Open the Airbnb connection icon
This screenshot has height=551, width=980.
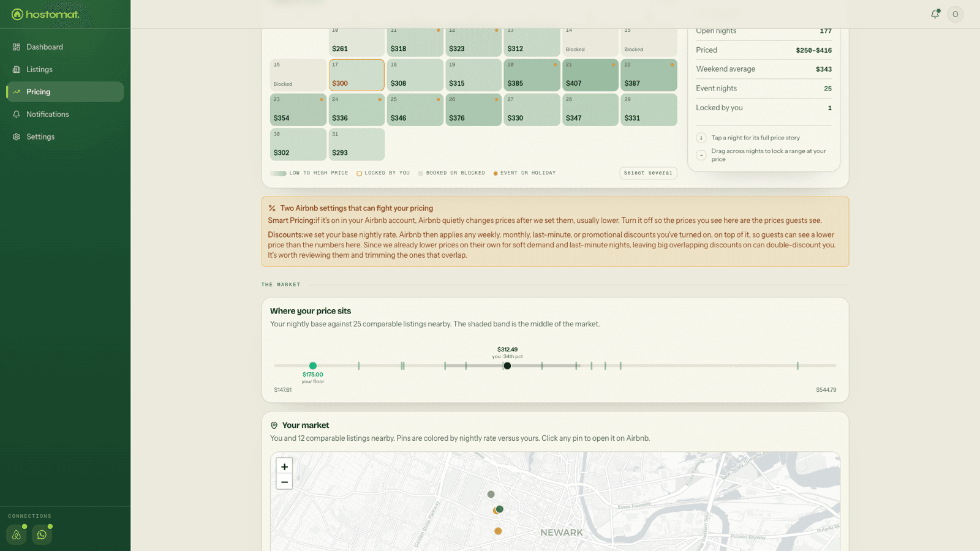pyautogui.click(x=17, y=534)
